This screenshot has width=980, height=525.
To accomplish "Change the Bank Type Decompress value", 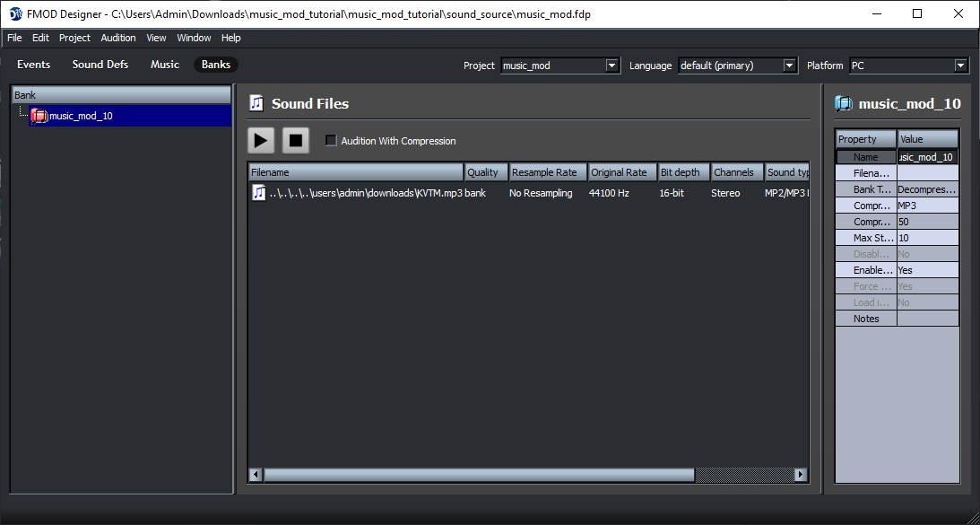I will point(927,189).
